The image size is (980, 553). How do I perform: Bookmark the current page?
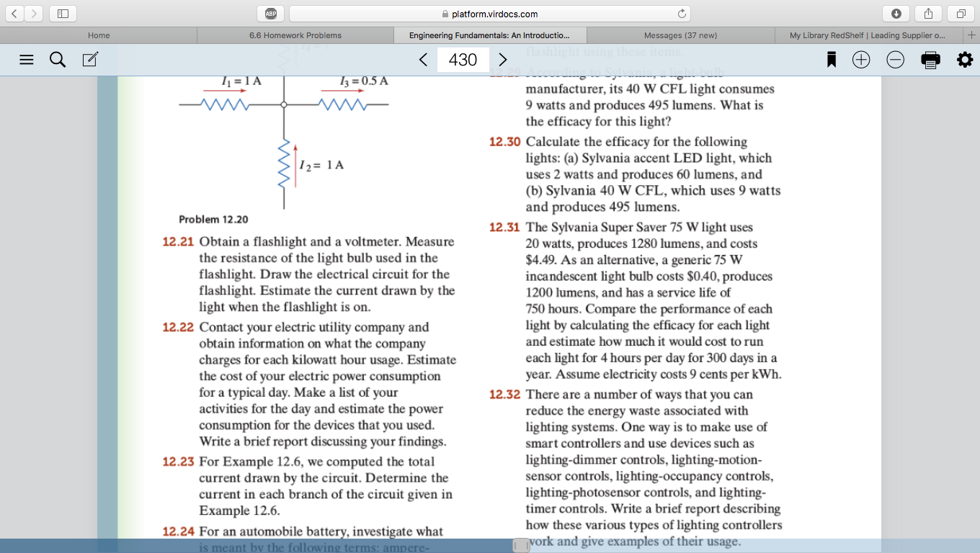831,60
